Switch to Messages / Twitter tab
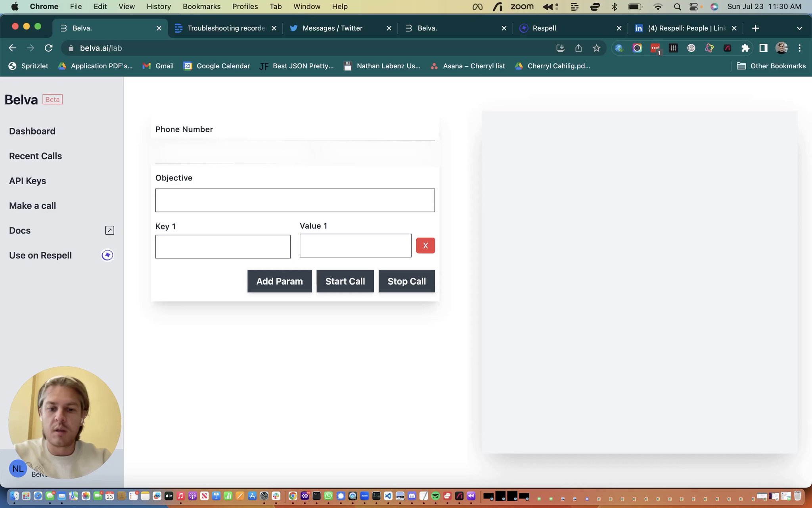The height and width of the screenshot is (508, 812). pos(332,28)
